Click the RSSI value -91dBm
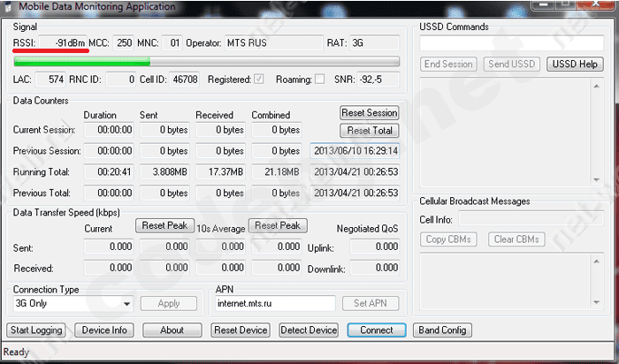The width and height of the screenshot is (619, 364). pyautogui.click(x=63, y=43)
